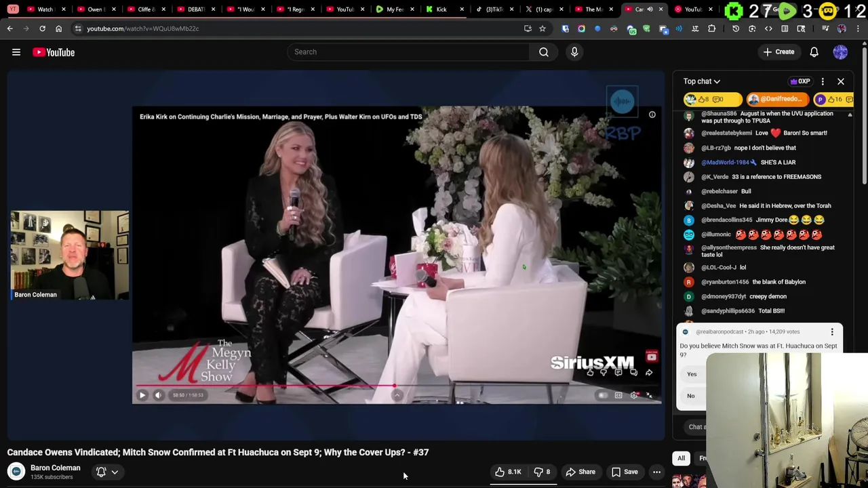Viewport: 868px width, 488px height.
Task: Open the Baron Coleman channel avatar
Action: (16, 472)
